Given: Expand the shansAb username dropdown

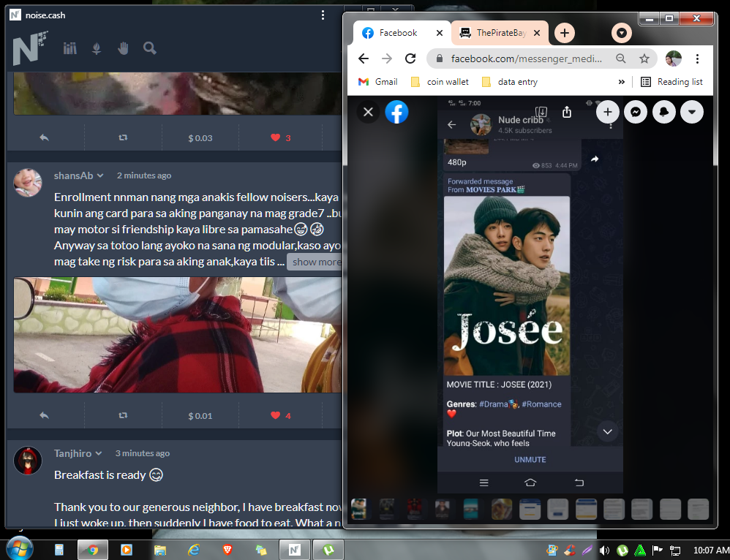Looking at the screenshot, I should 99,175.
